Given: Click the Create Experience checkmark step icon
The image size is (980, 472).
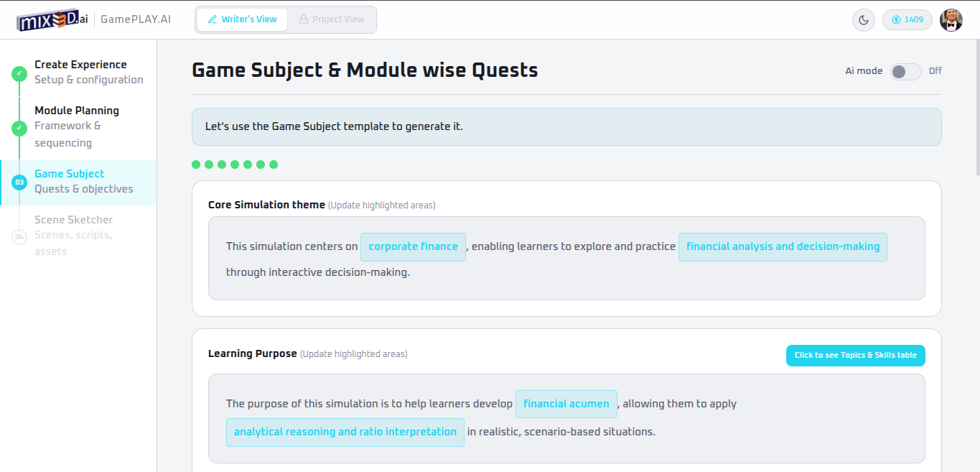Looking at the screenshot, I should pyautogui.click(x=19, y=73).
